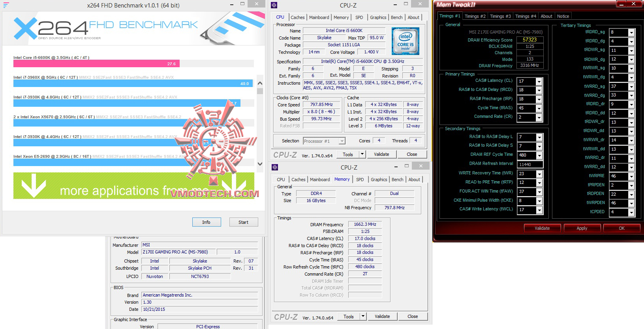Screen dimensions: 644x329
Task: Switch to CPU tab in lower CPU-Z window
Action: (281, 180)
